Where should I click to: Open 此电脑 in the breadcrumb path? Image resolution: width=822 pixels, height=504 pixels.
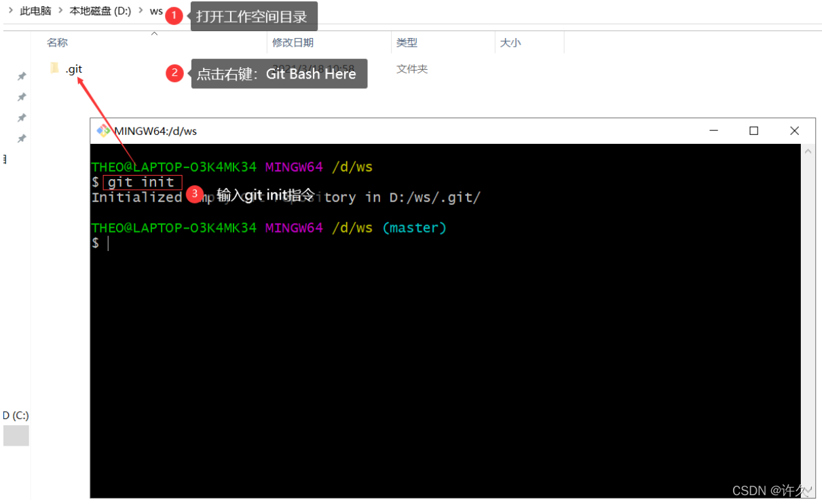[35, 11]
